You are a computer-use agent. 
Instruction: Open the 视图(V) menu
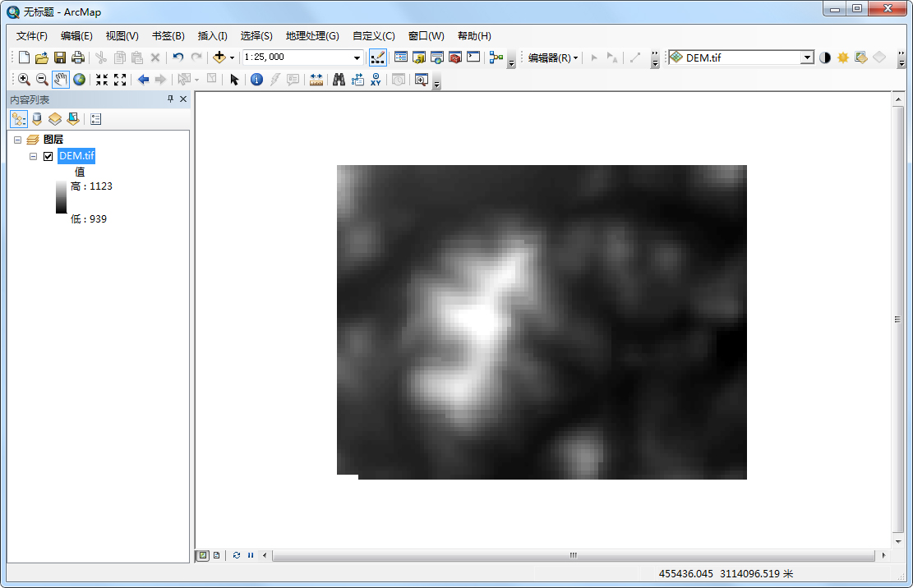point(122,36)
